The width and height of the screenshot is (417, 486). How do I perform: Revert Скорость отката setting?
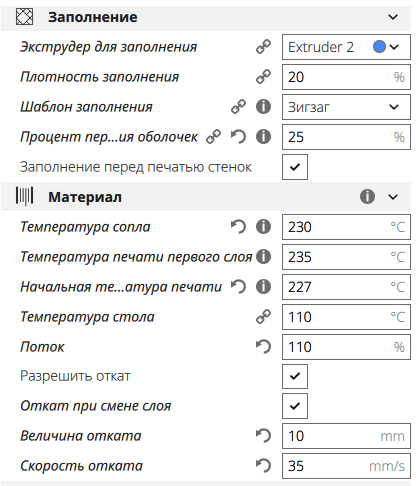(263, 466)
